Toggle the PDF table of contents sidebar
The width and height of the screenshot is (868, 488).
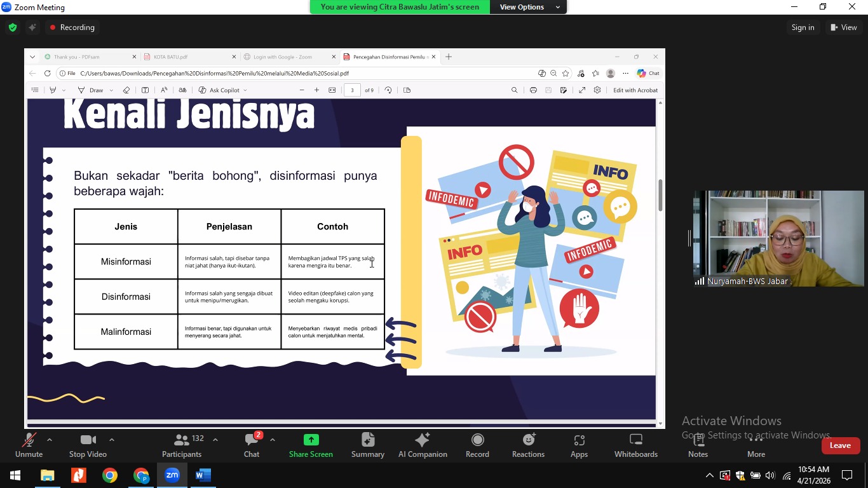[35, 90]
